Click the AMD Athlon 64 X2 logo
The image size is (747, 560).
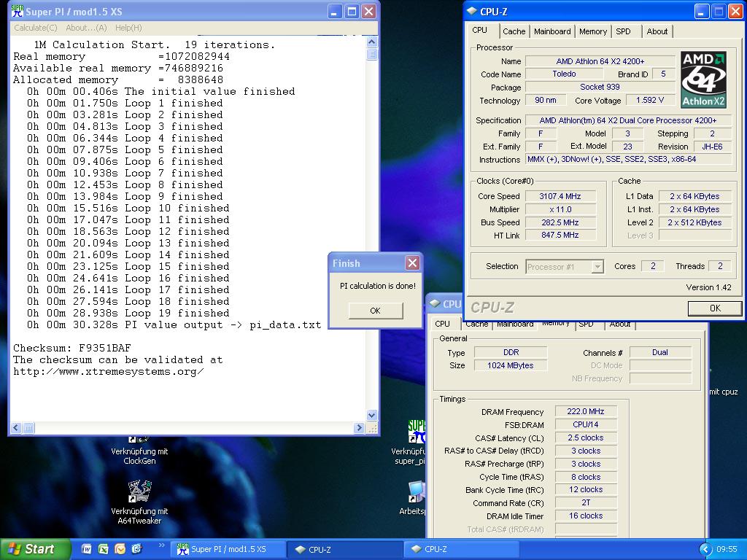pos(704,79)
